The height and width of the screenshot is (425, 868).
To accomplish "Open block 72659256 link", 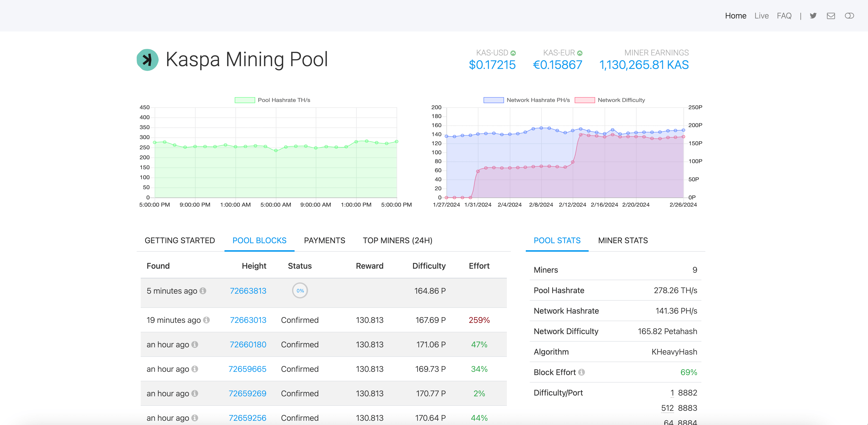I will pos(247,418).
